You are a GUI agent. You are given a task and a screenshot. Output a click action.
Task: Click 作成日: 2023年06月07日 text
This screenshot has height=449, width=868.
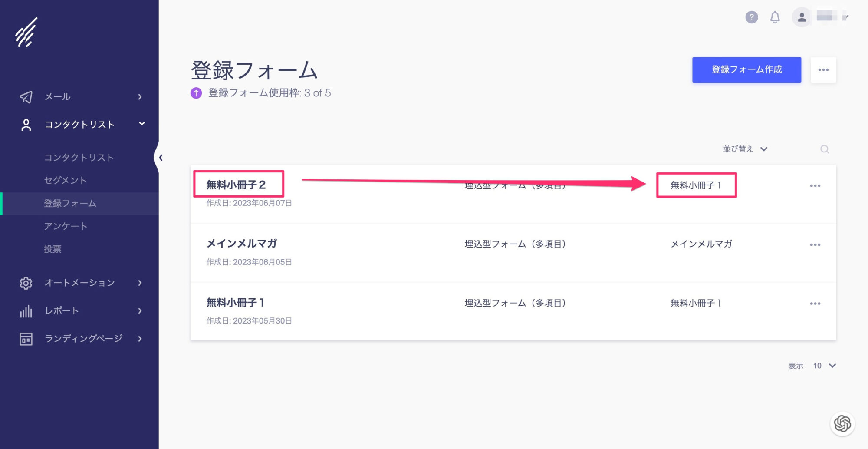[x=249, y=203]
